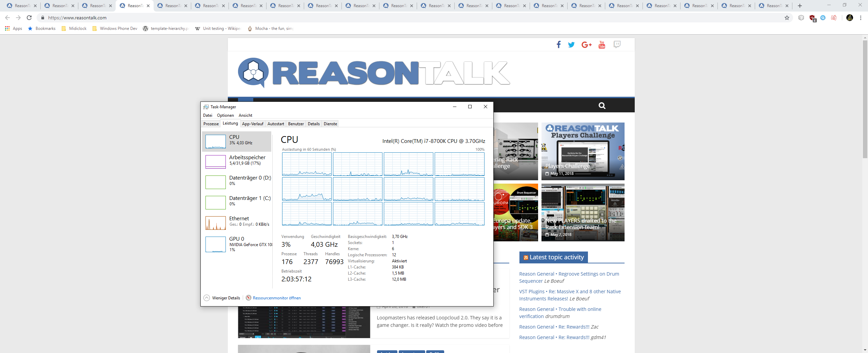This screenshot has width=868, height=353.
Task: Open the grey cube extension icon
Action: 801,18
